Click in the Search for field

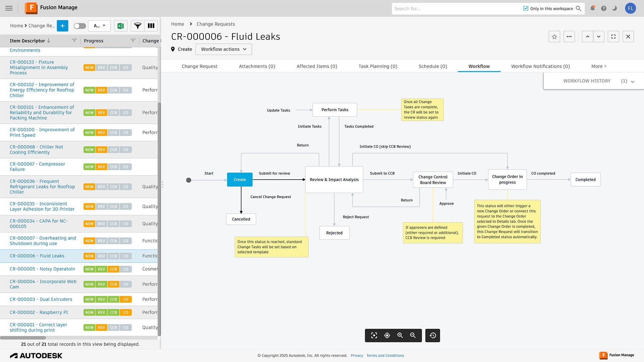pos(456,9)
